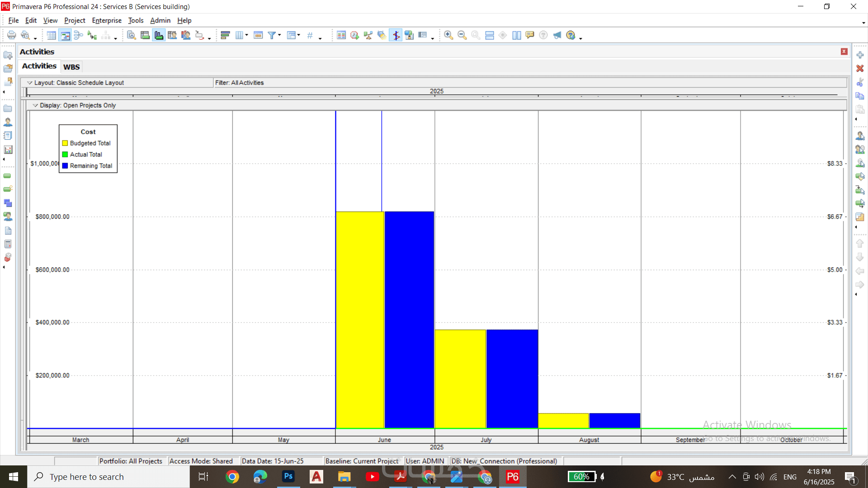Click the Activity Network toolbar icon
The height and width of the screenshot is (488, 868).
[x=79, y=35]
